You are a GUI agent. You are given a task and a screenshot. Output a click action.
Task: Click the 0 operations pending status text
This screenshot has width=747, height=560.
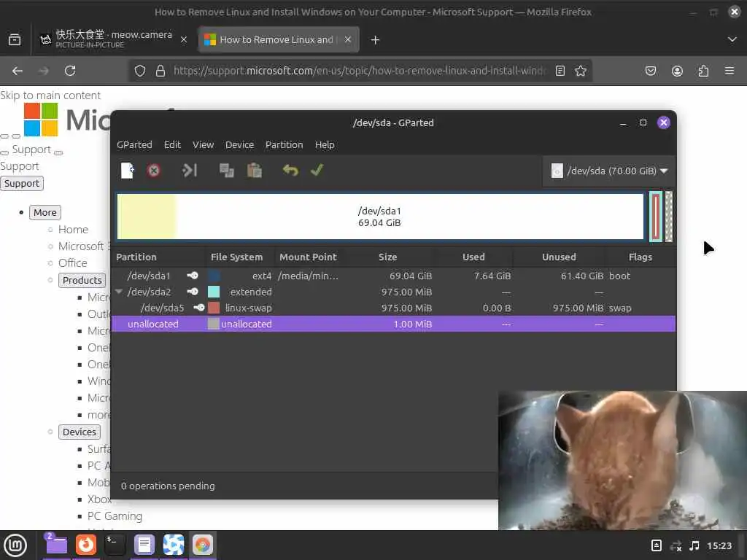pyautogui.click(x=168, y=486)
